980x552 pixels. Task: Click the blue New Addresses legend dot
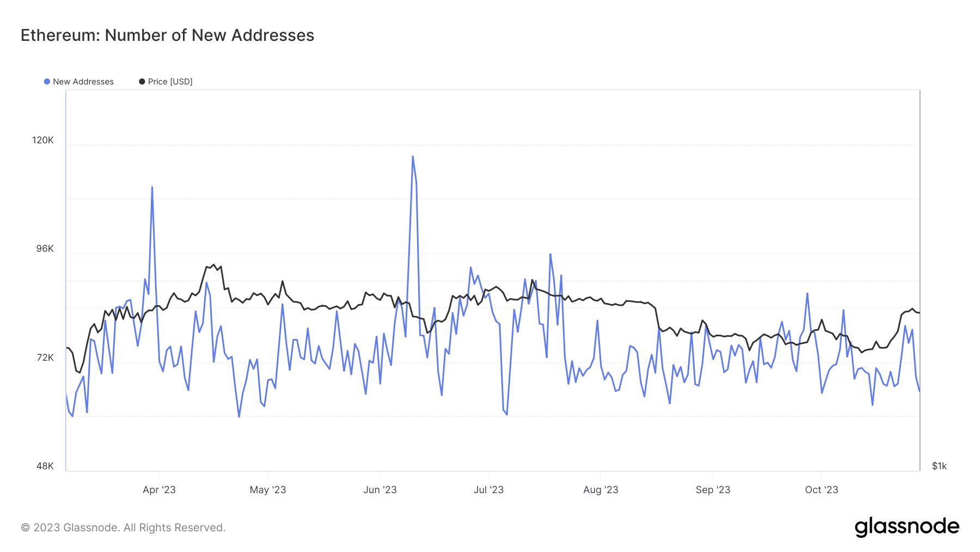coord(47,82)
